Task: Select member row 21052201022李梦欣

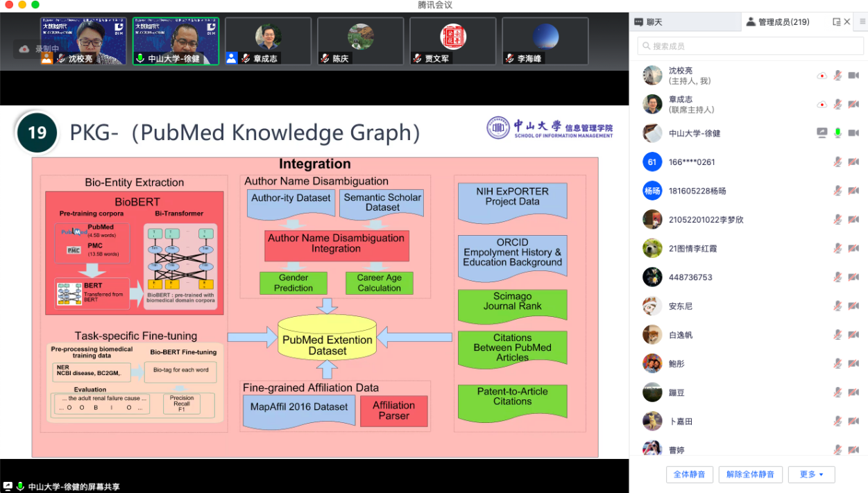Action: click(x=748, y=220)
